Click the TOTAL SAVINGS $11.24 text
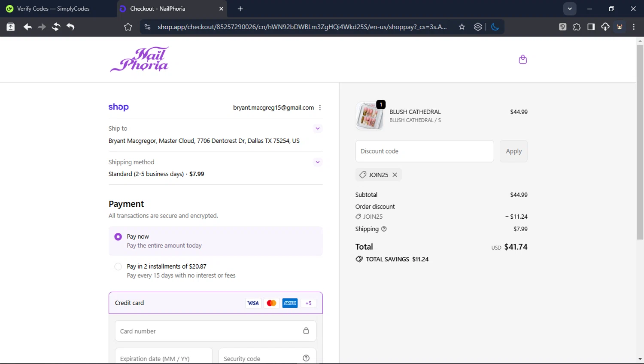The height and width of the screenshot is (364, 644). tap(397, 259)
